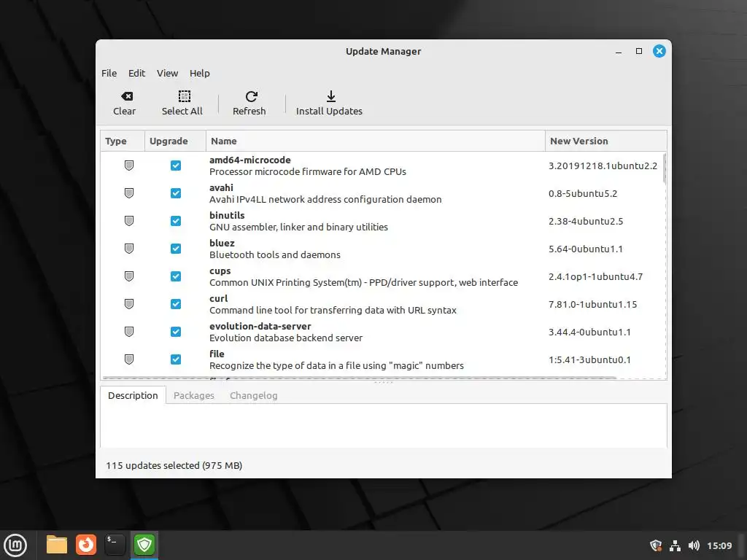The width and height of the screenshot is (747, 560).
Task: Sort by the Upgrade column header
Action: 175,141
